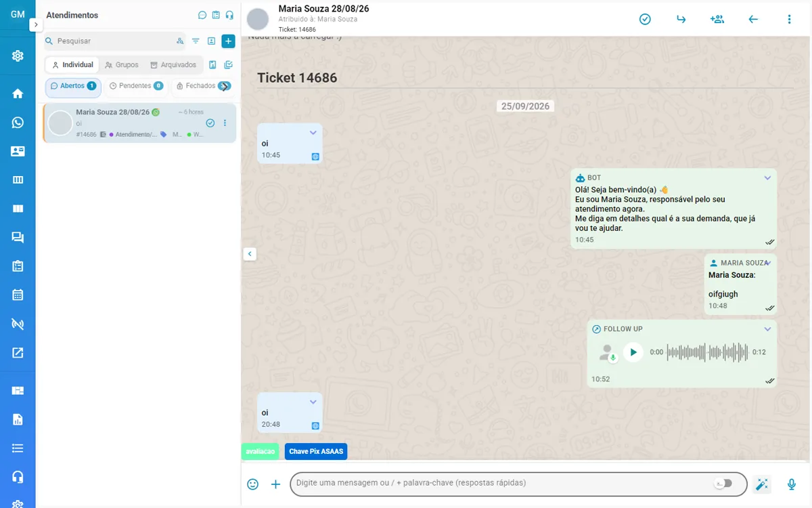Screen dimensions: 812x508
Task: Open options arrow on oifgiugh message
Action: (x=767, y=263)
